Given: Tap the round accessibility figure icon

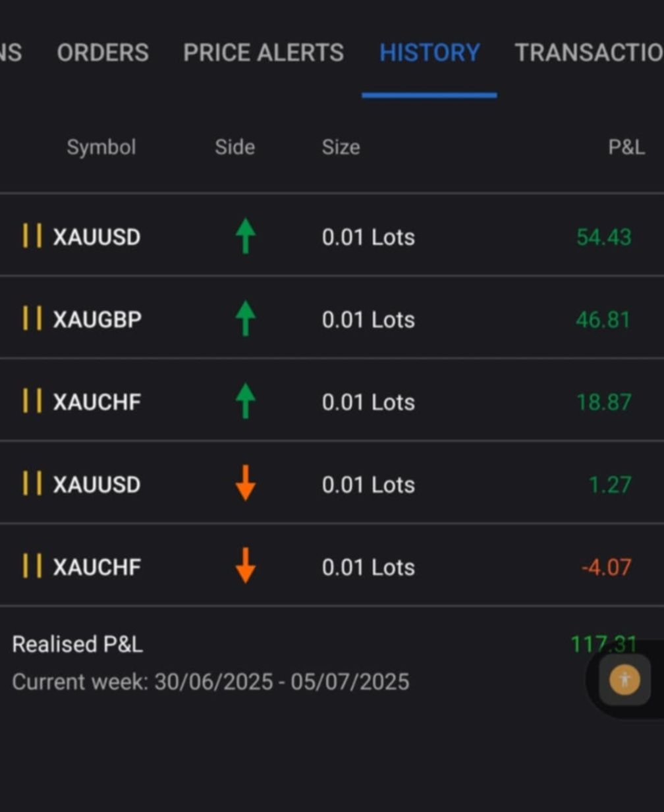Looking at the screenshot, I should point(624,680).
